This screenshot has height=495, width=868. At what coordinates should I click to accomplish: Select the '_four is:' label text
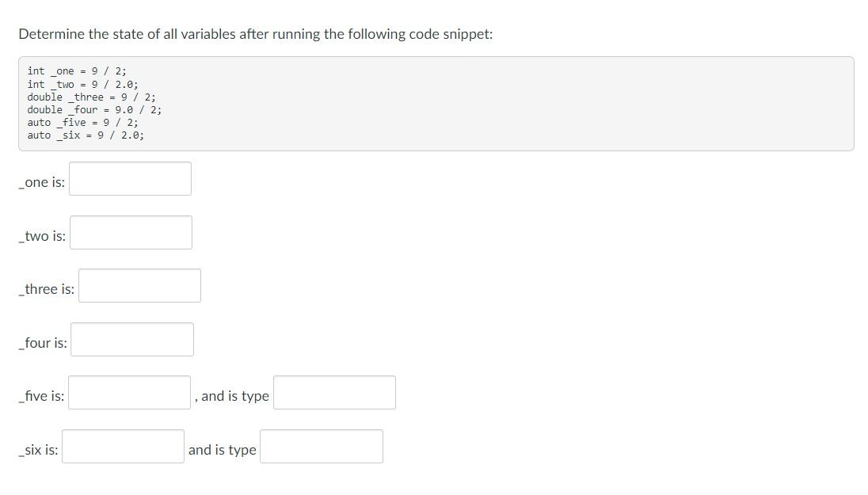coord(42,342)
